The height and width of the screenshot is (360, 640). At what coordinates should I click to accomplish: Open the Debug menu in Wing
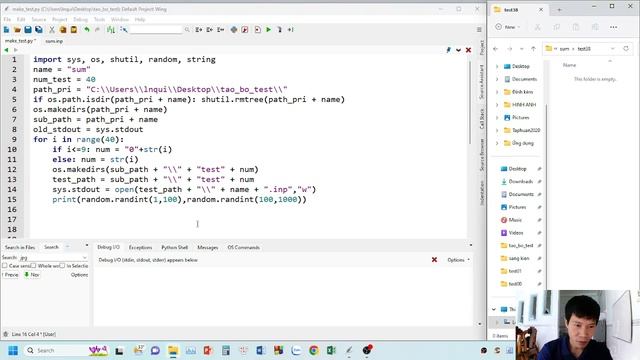coord(80,19)
